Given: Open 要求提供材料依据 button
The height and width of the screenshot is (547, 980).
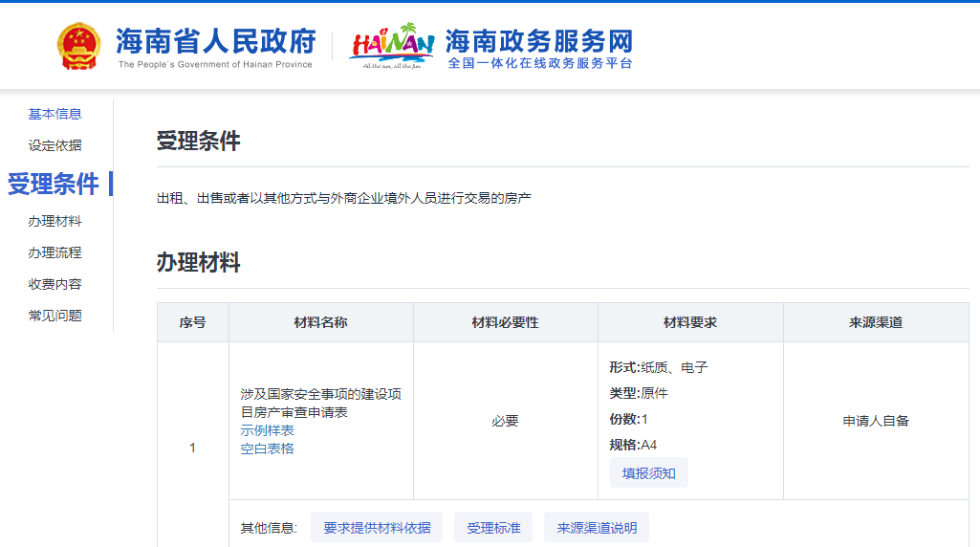Looking at the screenshot, I should 377,528.
